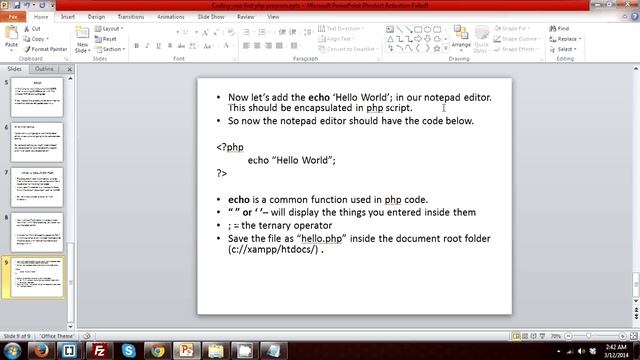640x360 pixels.
Task: Switch to the Transitions tab
Action: [x=131, y=17]
